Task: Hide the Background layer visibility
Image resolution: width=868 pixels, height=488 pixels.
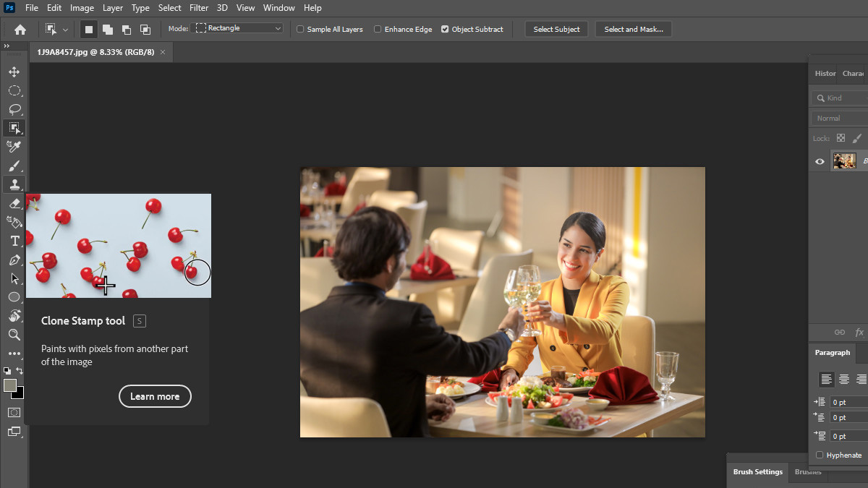Action: (820, 160)
